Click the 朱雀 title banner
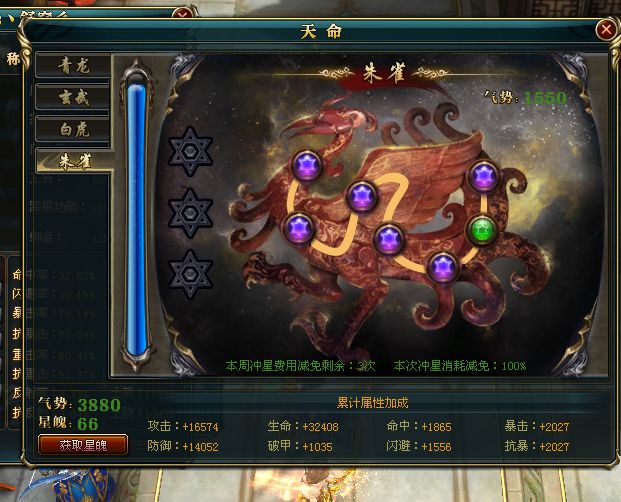621x502 pixels. click(x=384, y=74)
